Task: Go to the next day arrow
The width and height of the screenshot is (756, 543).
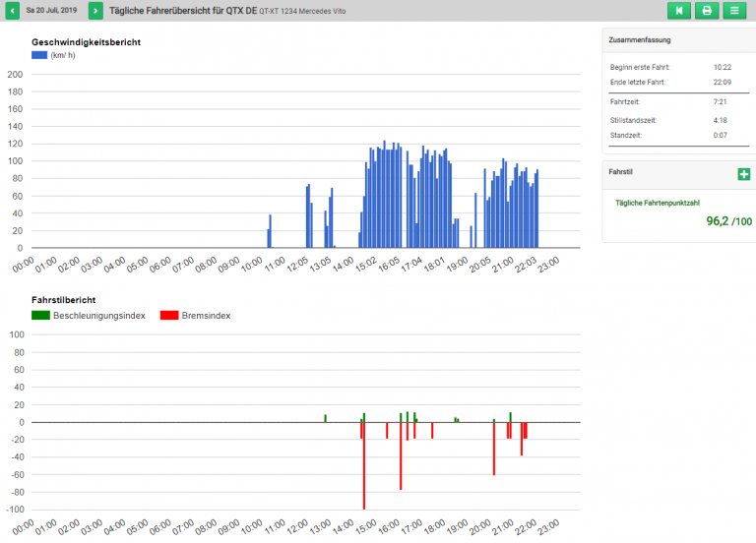Action: (95, 11)
